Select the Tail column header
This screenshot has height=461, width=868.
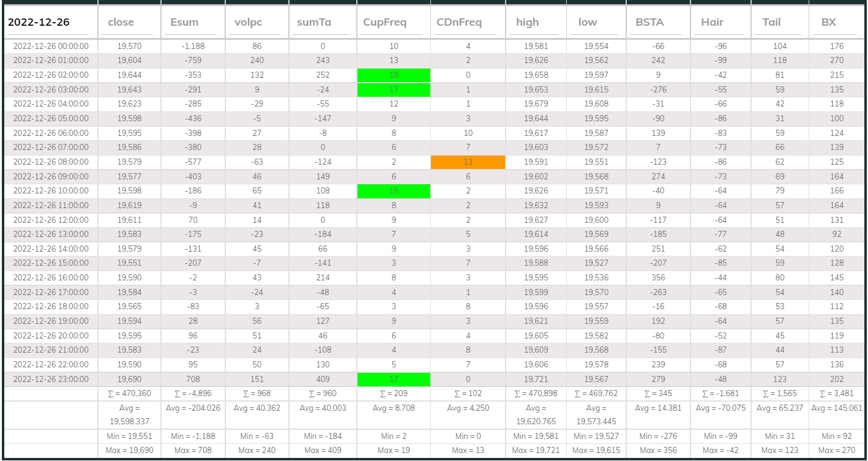point(771,23)
